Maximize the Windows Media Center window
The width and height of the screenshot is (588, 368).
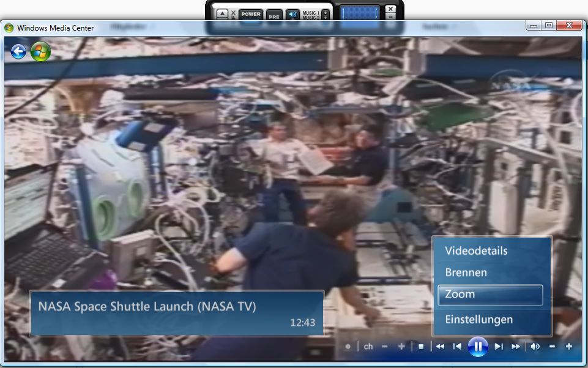(549, 26)
